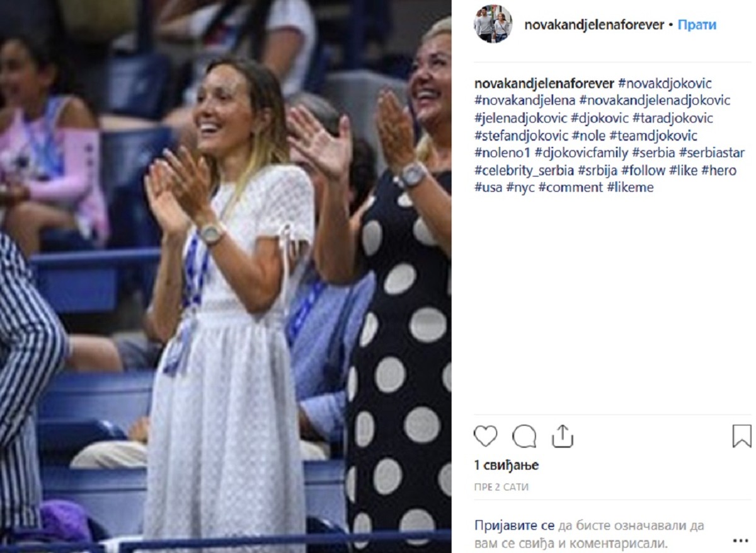Open the #likeme hashtag
Screen dimensions: 756x553
(x=631, y=187)
